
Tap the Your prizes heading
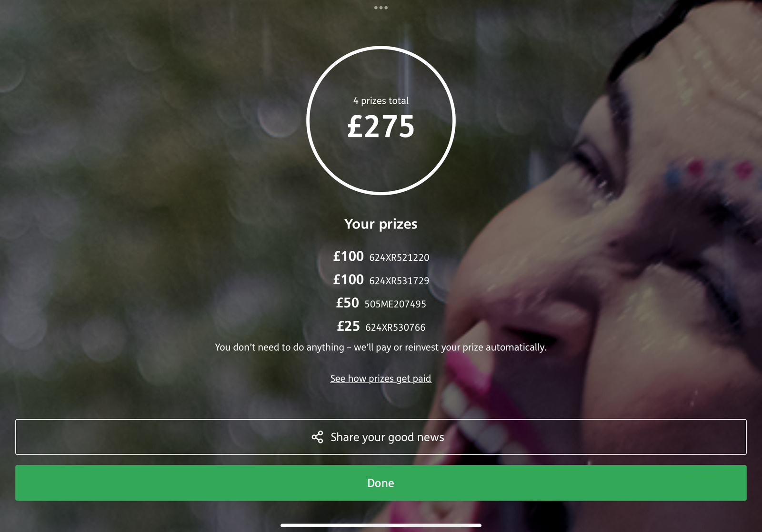pyautogui.click(x=381, y=224)
